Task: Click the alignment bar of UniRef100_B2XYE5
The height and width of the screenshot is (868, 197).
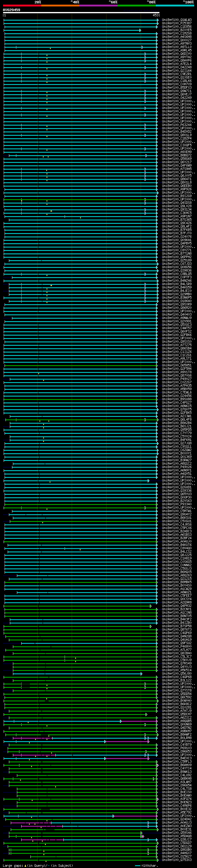Action: 72,30
